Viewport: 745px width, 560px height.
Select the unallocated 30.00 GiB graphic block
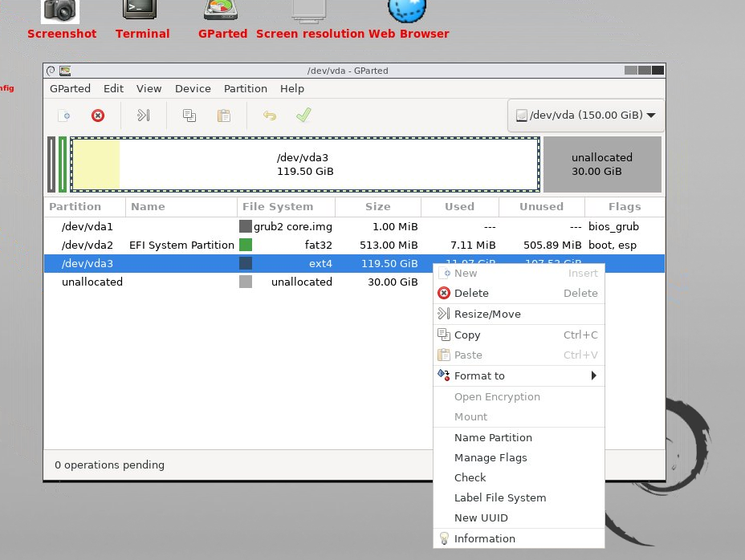pyautogui.click(x=602, y=164)
